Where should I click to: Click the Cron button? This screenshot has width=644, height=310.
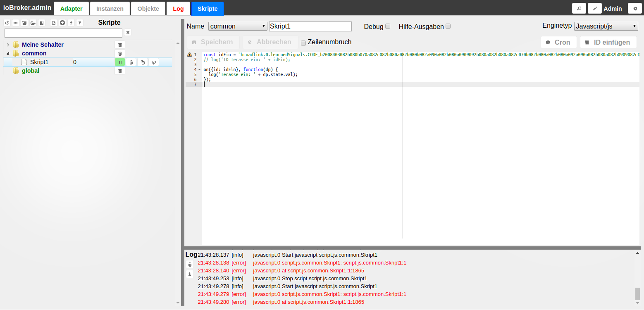coord(559,42)
